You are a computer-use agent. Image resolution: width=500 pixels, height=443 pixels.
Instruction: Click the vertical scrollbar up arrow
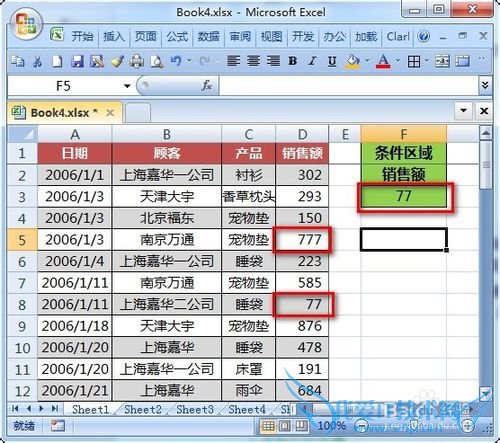coord(486,133)
